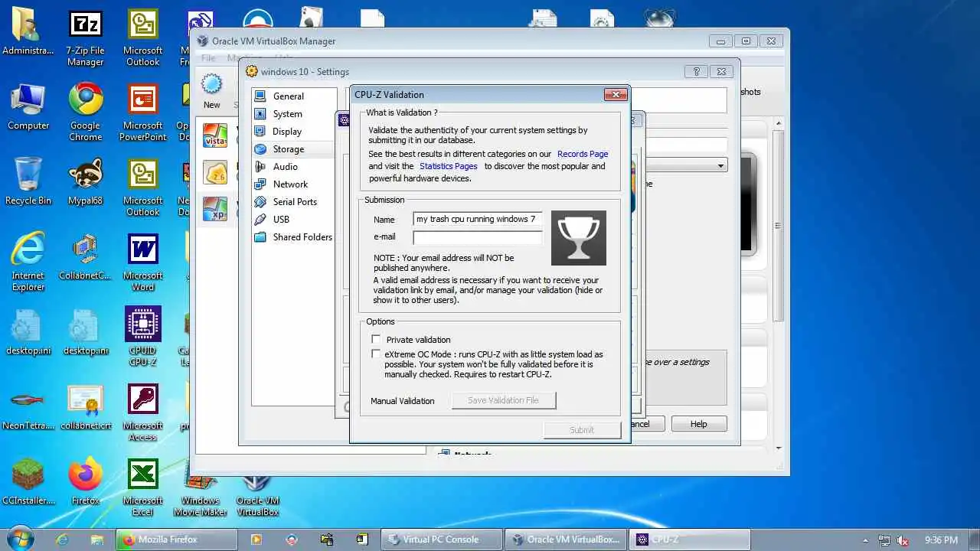The width and height of the screenshot is (980, 551).
Task: Open the Windows Start menu
Action: pos(21,539)
